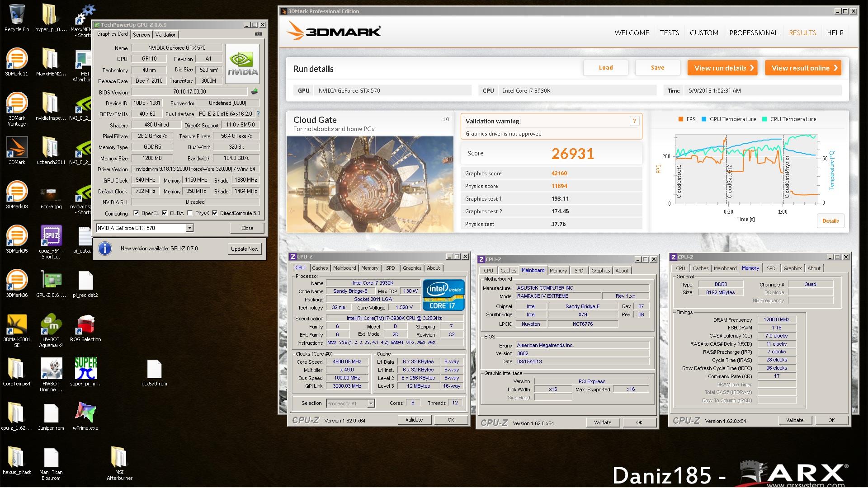Toggle the DirectCompute 5.0 checkbox

click(x=215, y=213)
